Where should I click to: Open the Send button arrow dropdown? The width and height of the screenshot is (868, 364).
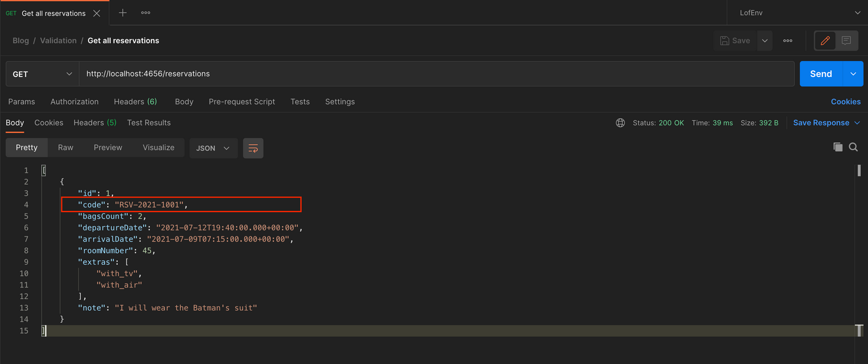[x=853, y=74]
